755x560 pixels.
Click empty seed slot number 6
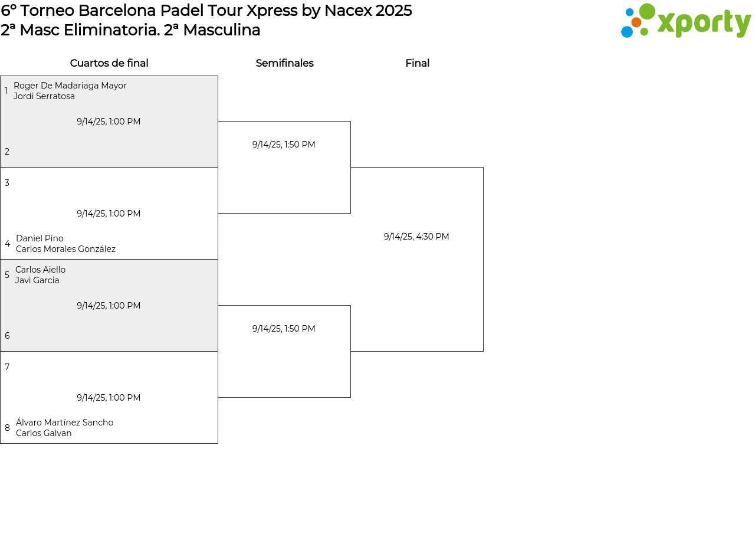coord(7,336)
